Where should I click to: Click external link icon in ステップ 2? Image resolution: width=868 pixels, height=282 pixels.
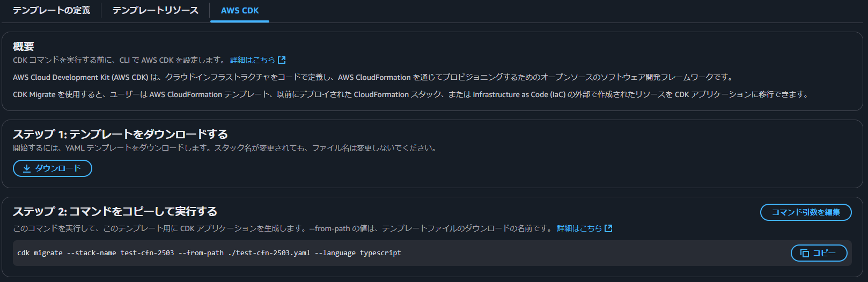coord(608,228)
